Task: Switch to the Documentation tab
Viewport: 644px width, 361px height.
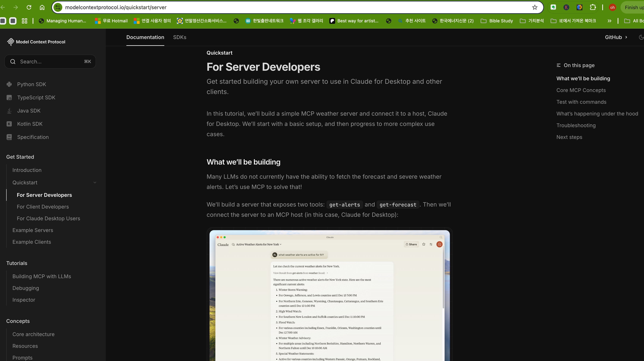Action: (x=145, y=37)
